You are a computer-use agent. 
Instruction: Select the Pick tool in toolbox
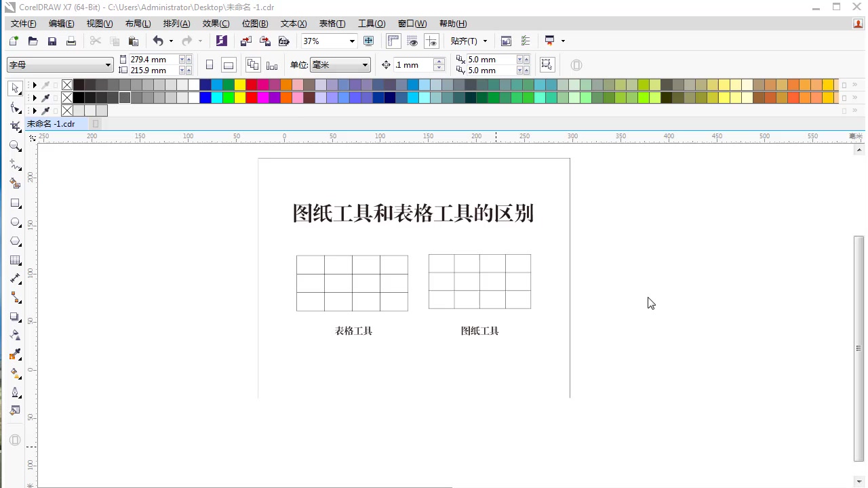(15, 88)
